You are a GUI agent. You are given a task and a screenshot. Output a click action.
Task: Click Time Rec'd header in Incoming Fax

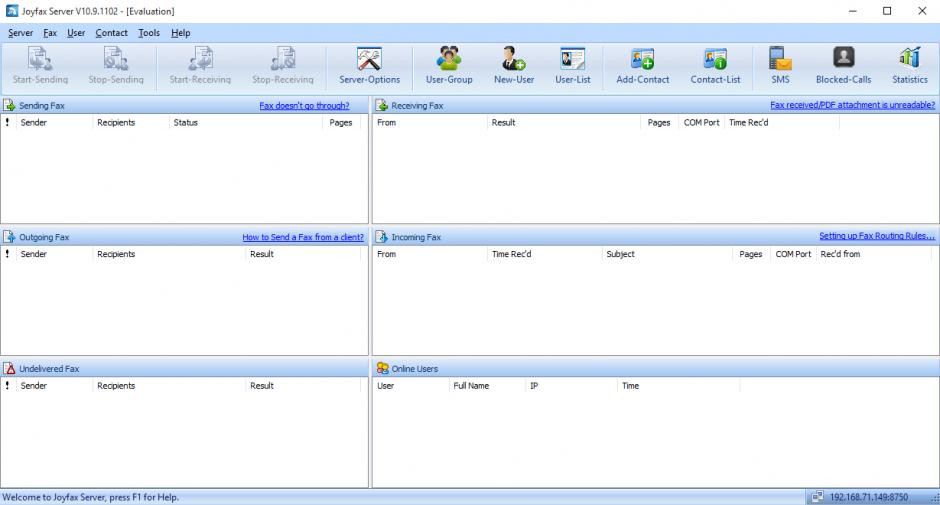click(x=544, y=254)
